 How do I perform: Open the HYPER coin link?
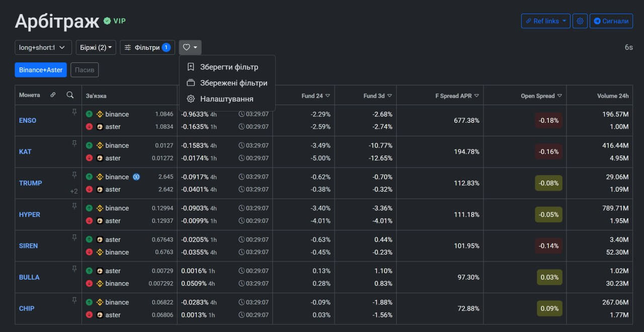[x=30, y=215]
